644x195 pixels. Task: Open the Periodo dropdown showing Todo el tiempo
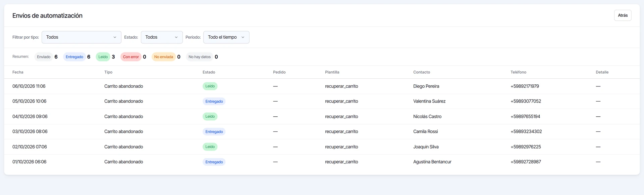click(x=226, y=37)
